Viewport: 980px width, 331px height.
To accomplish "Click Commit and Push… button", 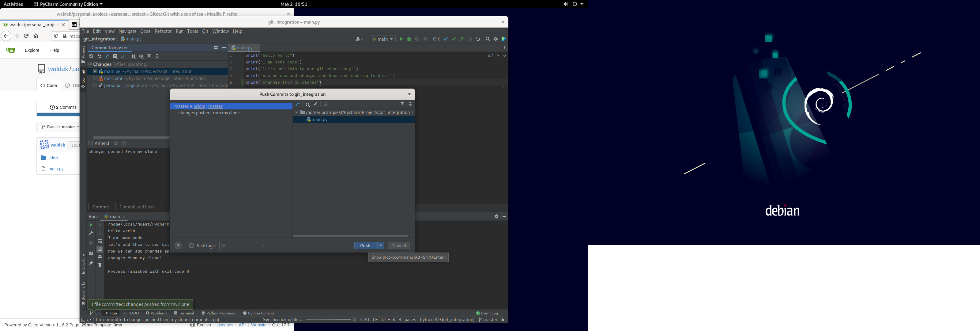I will [x=138, y=207].
